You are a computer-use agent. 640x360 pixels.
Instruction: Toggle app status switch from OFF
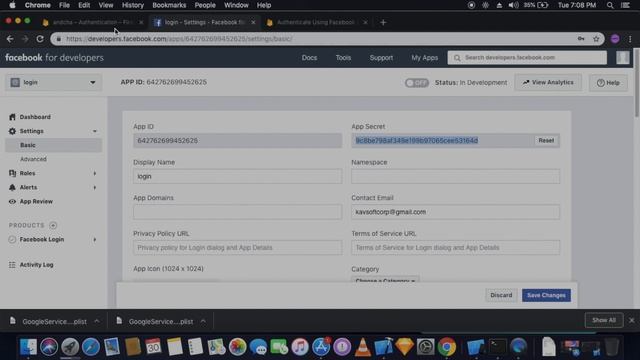[x=416, y=82]
